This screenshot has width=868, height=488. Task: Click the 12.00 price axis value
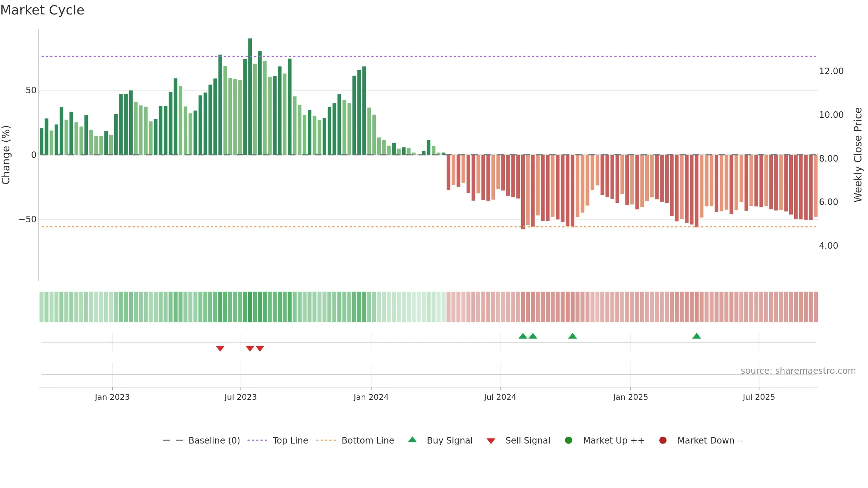coord(831,71)
